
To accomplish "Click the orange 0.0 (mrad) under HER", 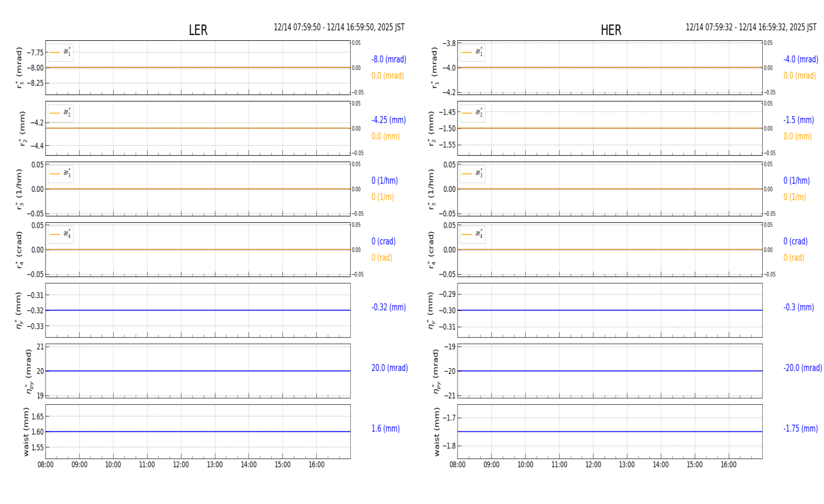I will [x=799, y=76].
